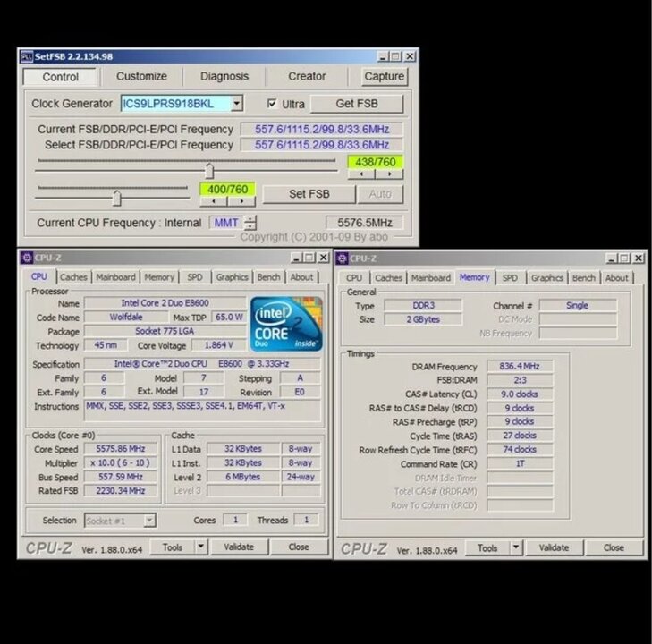Open Caches tab in right CPU-Z window
The image size is (652, 644).
(x=389, y=278)
